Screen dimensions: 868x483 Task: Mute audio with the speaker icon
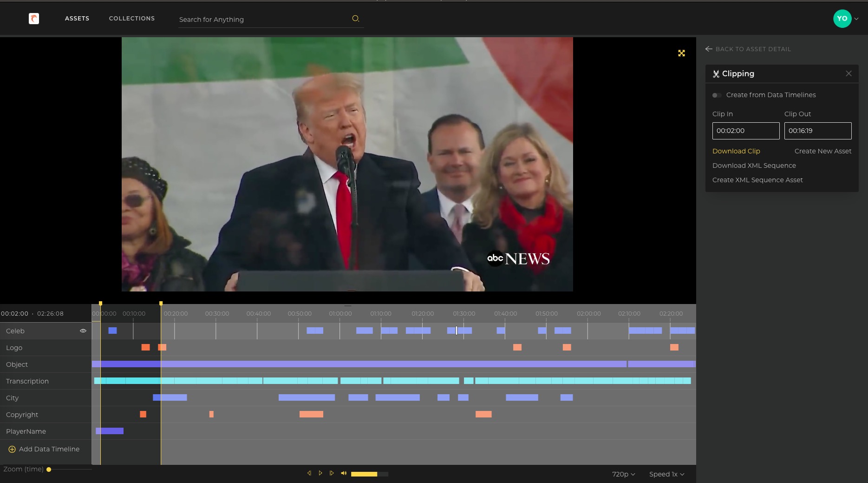coord(344,473)
